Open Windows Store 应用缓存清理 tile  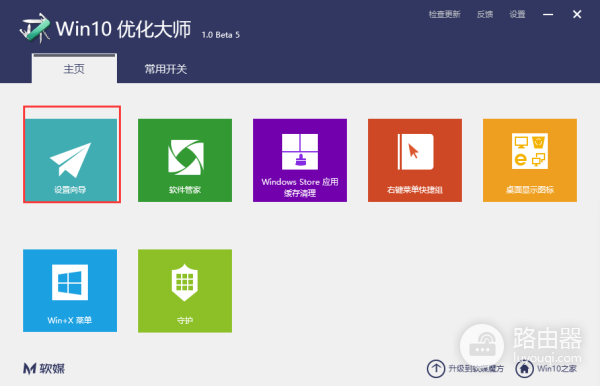tap(300, 160)
